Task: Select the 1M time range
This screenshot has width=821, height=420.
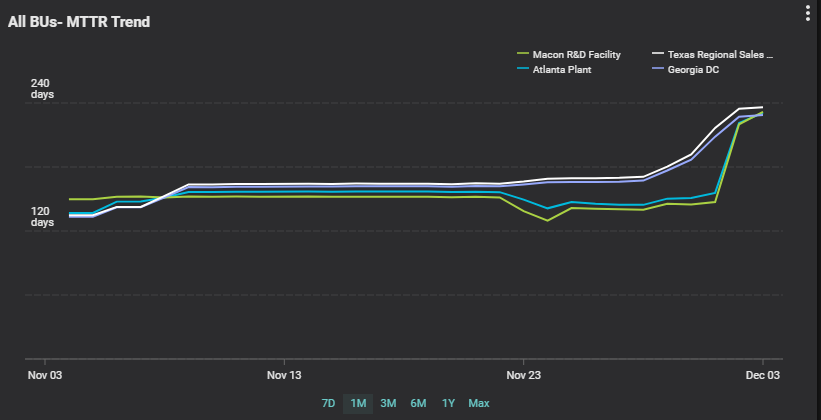Action: pos(358,404)
